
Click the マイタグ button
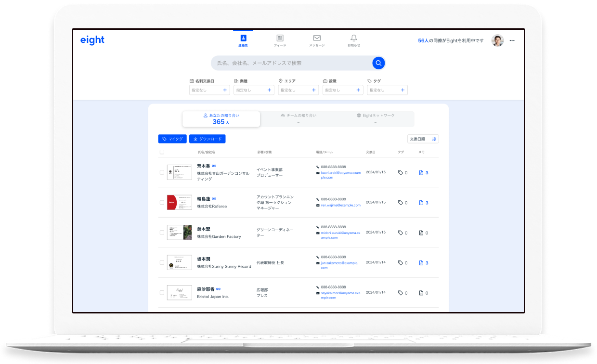[172, 139]
